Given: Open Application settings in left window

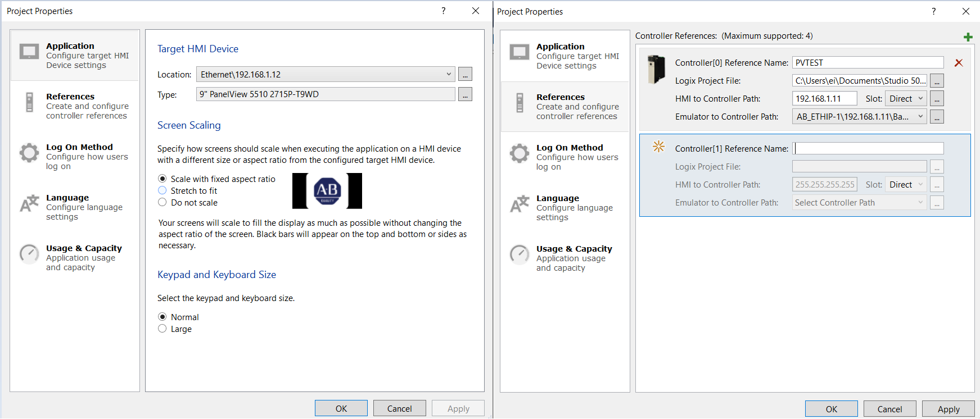Looking at the screenshot, I should click(x=75, y=55).
